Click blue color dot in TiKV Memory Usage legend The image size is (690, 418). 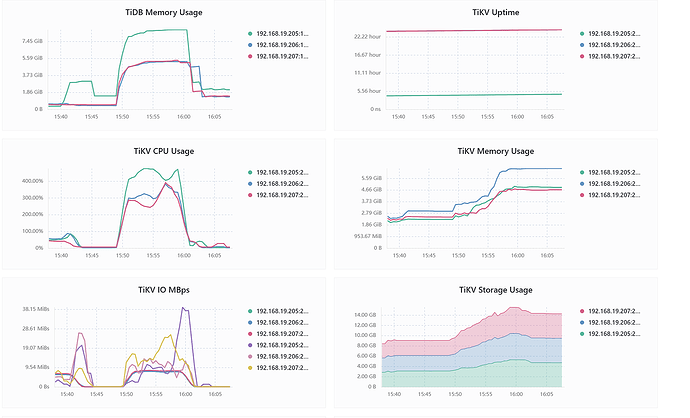point(582,184)
